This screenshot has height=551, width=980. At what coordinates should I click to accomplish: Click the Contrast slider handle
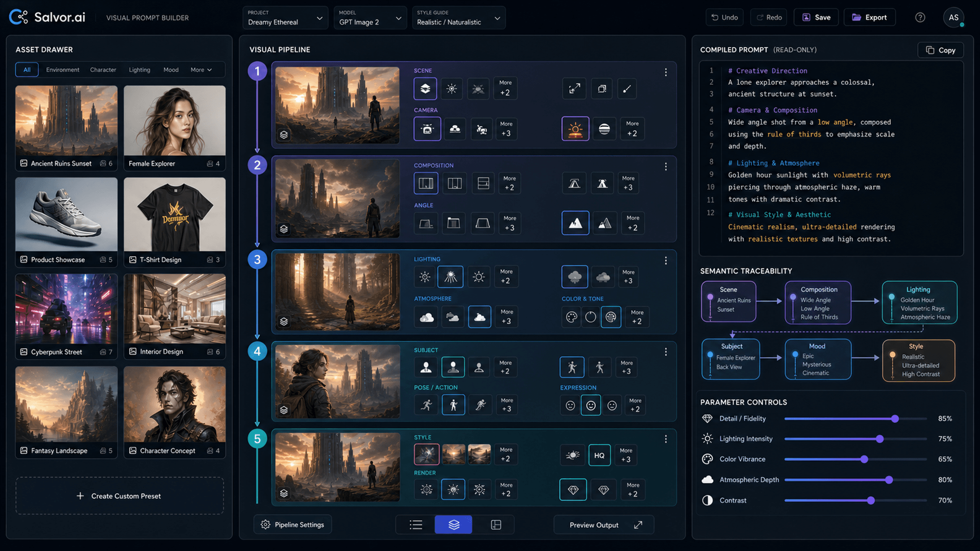pos(871,501)
